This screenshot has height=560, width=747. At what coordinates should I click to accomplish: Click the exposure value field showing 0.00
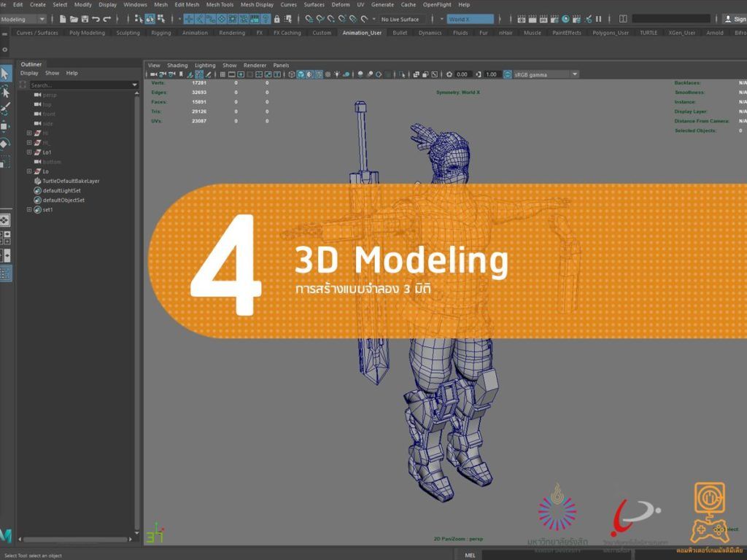tap(462, 74)
